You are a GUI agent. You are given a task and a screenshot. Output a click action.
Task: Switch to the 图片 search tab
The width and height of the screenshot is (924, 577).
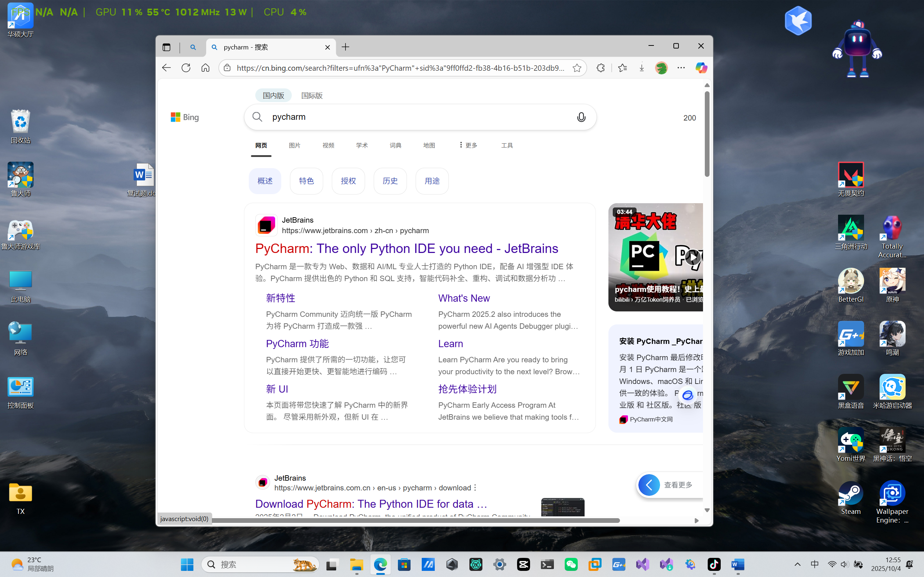tap(294, 145)
